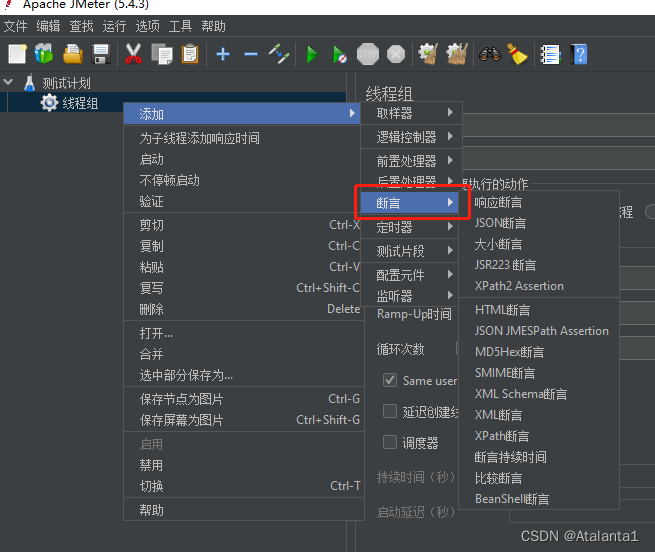Screen dimensions: 655x552
Task: Start the test with green play icon
Action: tap(312, 54)
